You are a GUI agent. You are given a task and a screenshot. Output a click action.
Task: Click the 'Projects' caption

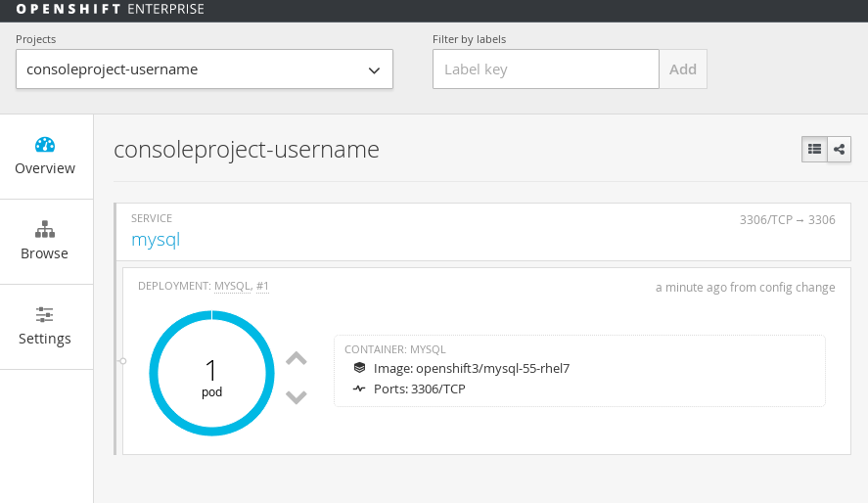(x=35, y=39)
